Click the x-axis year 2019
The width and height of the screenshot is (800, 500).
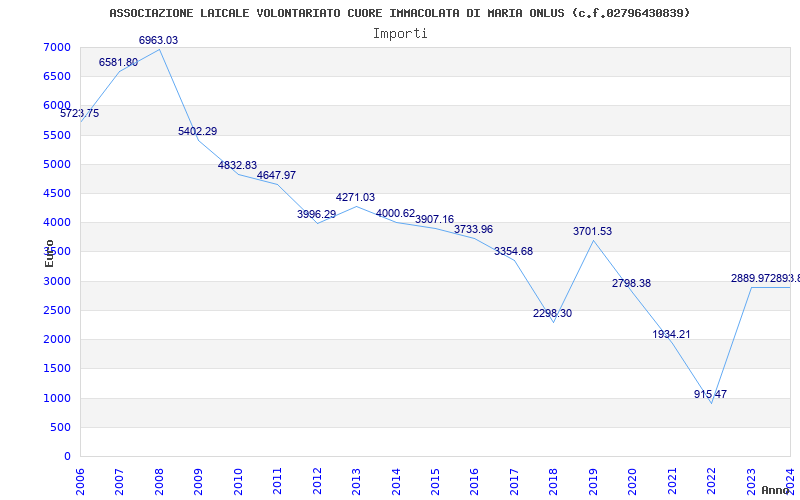[593, 481]
